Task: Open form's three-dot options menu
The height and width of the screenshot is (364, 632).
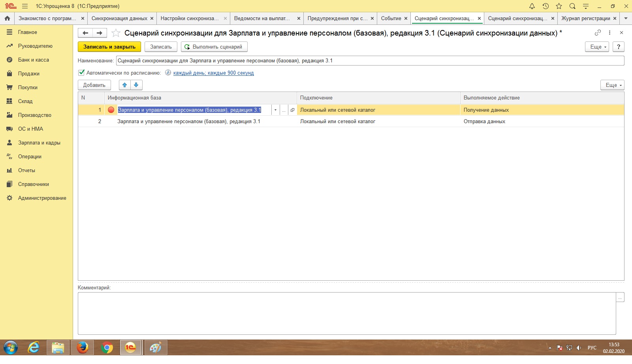Action: click(x=609, y=33)
